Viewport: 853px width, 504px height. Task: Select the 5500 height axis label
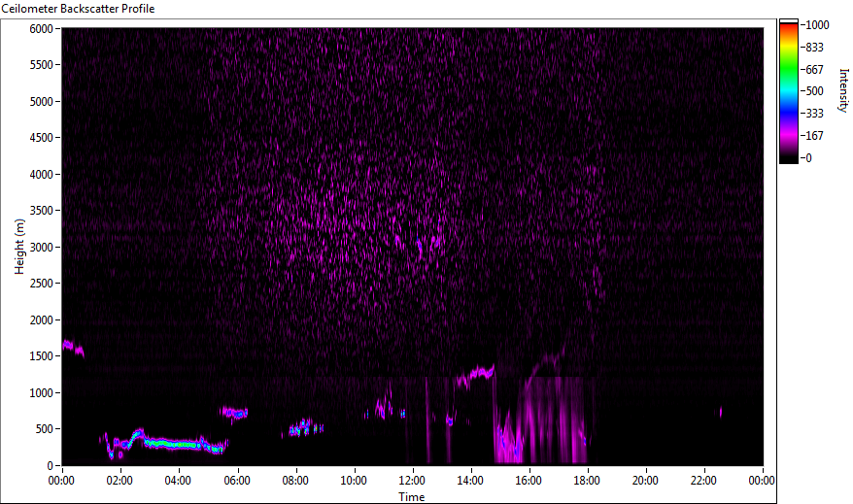coord(42,65)
